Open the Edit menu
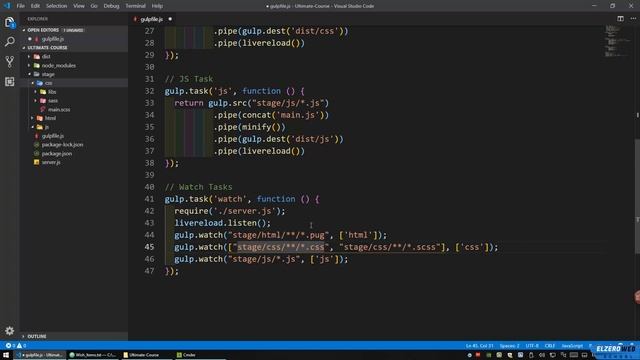The image size is (640, 360). tap(36, 6)
